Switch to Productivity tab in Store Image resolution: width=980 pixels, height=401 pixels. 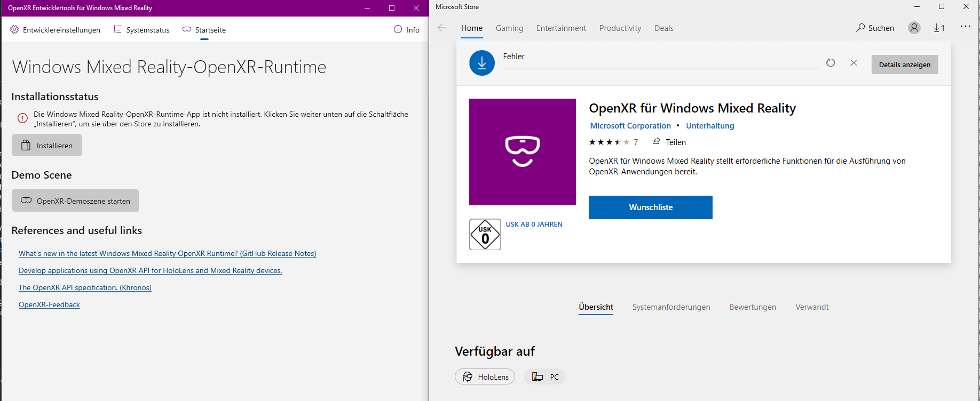[620, 28]
